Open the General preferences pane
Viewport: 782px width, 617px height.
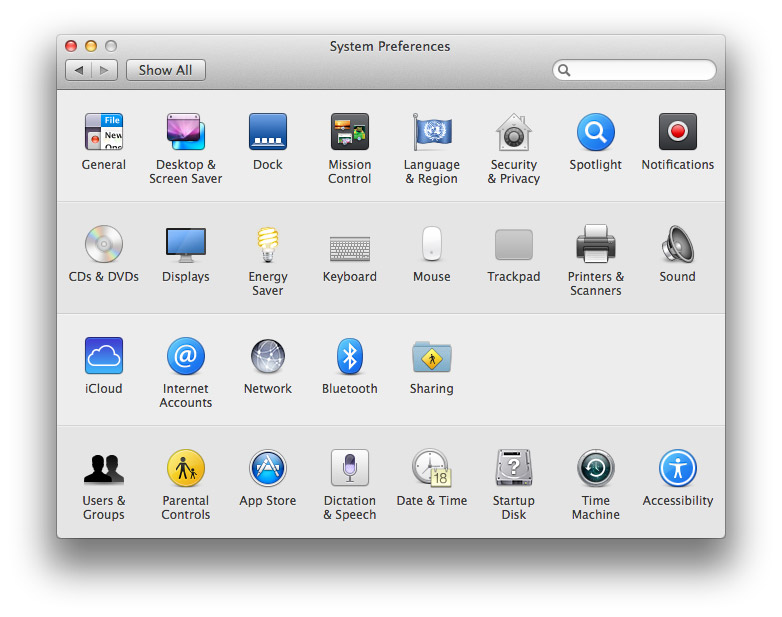pos(104,132)
